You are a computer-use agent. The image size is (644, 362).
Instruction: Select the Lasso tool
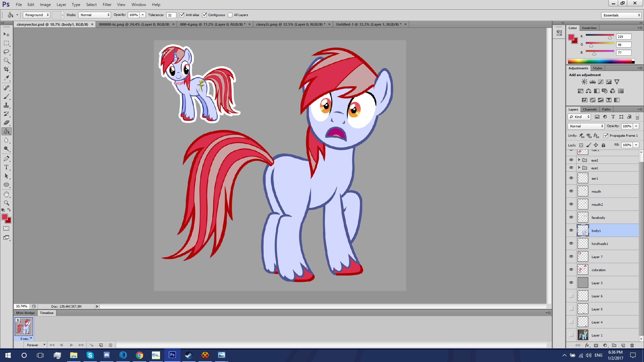(x=6, y=52)
